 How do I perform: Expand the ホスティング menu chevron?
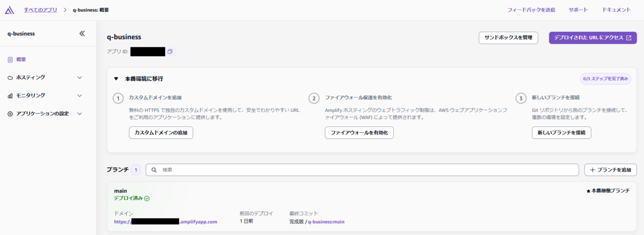pos(80,77)
